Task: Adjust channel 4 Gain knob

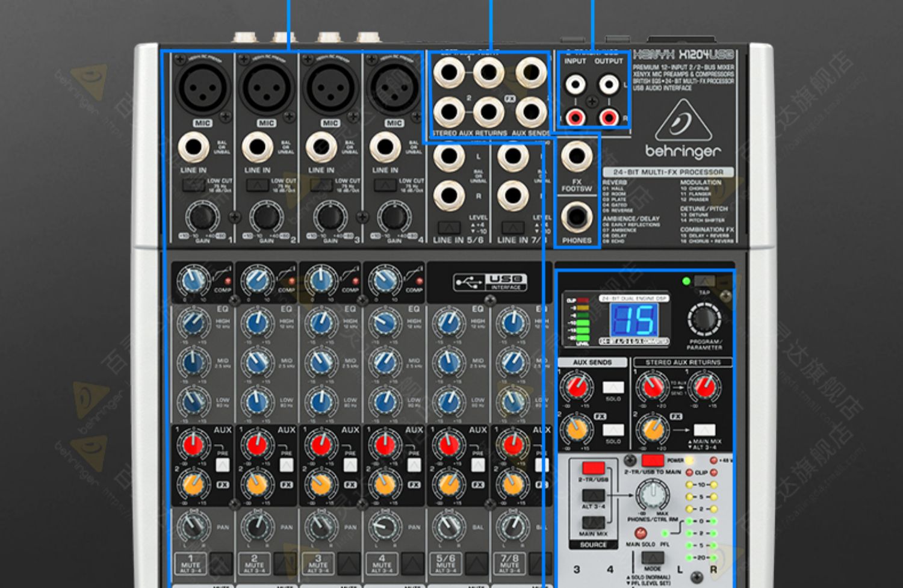Action: tap(394, 216)
